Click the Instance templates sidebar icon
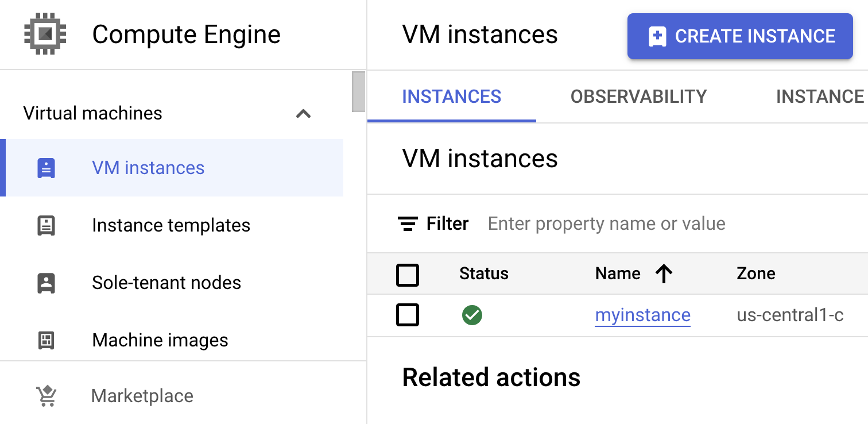868x424 pixels. [46, 225]
